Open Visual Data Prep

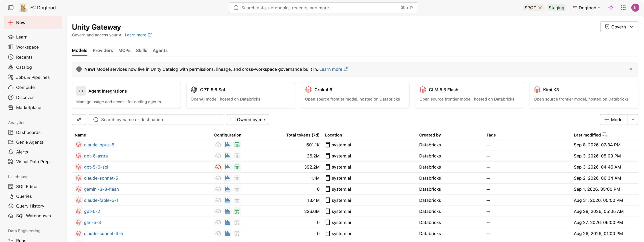[33, 161]
